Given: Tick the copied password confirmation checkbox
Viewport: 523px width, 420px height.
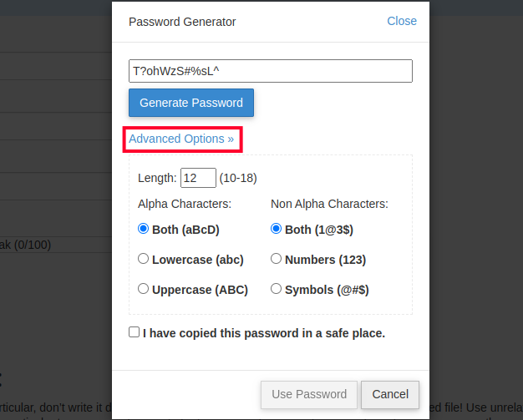Looking at the screenshot, I should 135,332.
